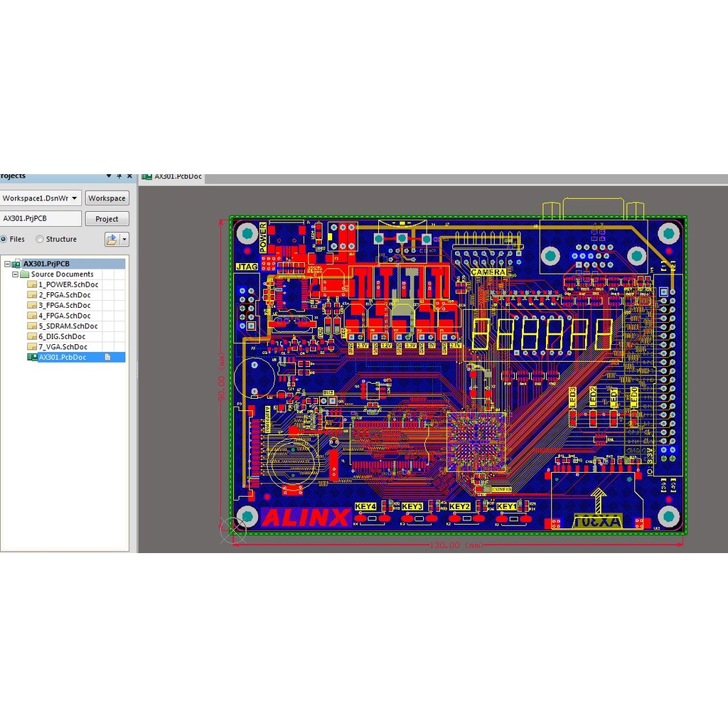Click the mounting hole left of ALINX logo

point(247,516)
